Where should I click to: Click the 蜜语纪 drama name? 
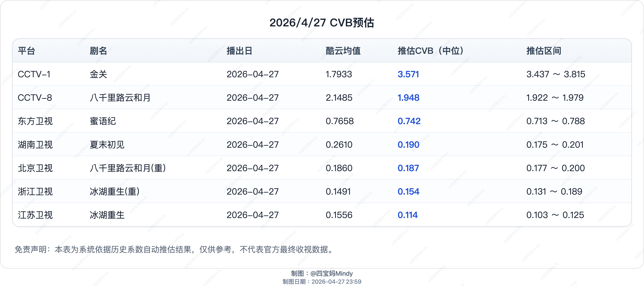pos(103,121)
